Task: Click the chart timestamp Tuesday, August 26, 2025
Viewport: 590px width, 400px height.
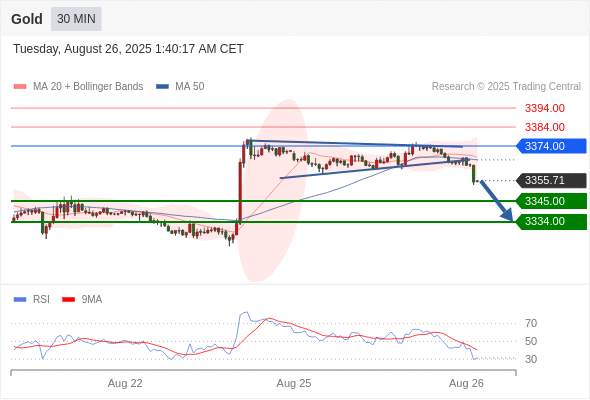Action: click(x=128, y=49)
